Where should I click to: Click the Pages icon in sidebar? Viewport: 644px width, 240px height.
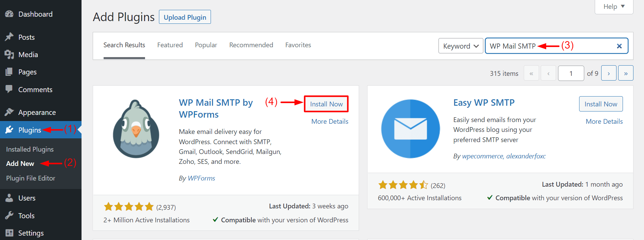(9, 72)
